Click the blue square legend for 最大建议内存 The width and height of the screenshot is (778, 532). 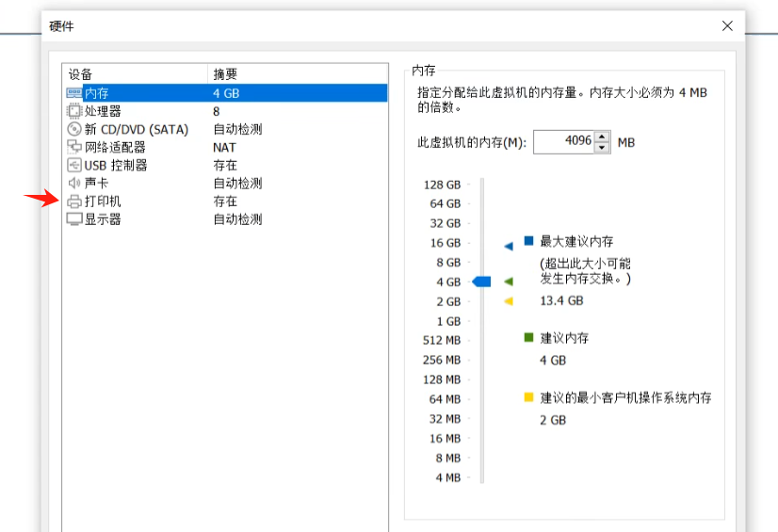(529, 241)
